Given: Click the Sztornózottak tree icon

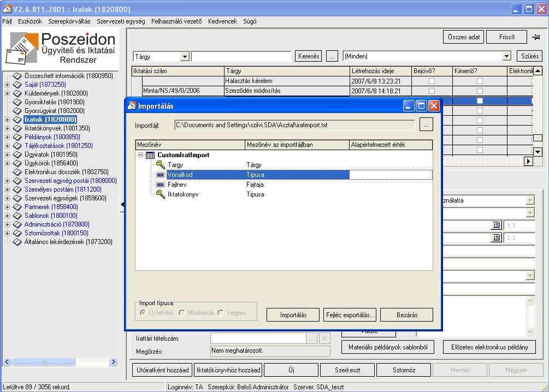Looking at the screenshot, I should [x=17, y=233].
